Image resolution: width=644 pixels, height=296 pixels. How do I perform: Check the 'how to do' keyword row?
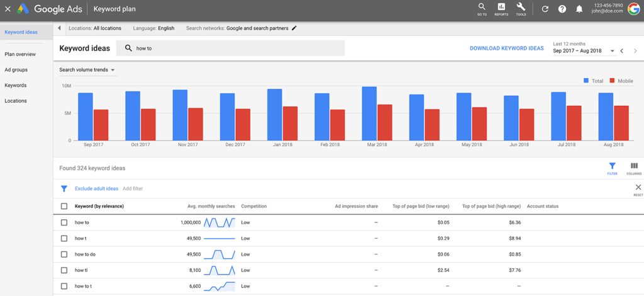[x=64, y=254]
